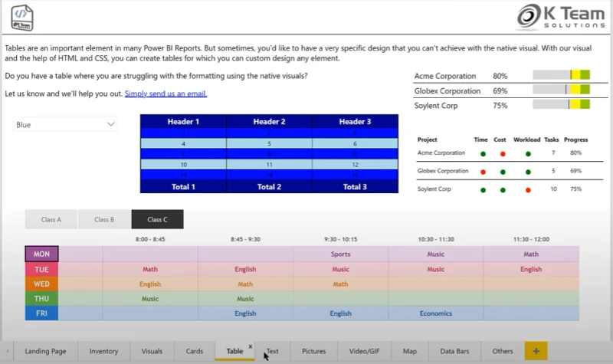613x364 pixels.
Task: Click Globex Corporation green Workload dot
Action: pos(528,172)
